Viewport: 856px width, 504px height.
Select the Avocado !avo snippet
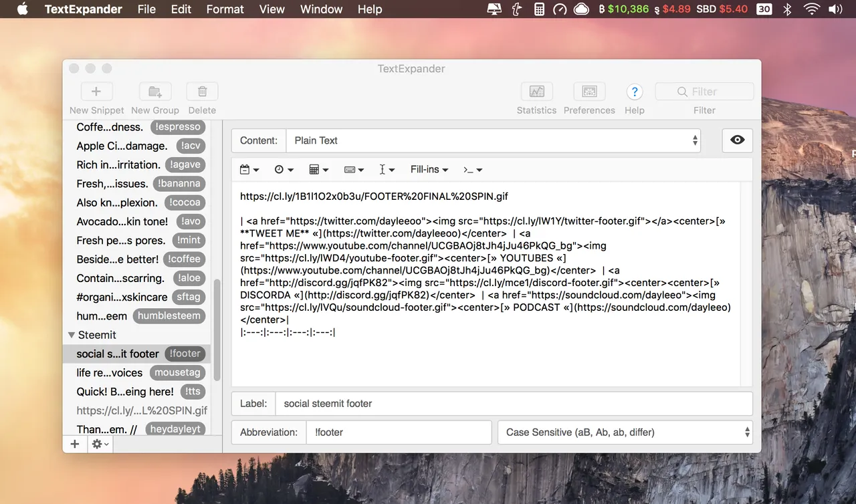click(137, 221)
